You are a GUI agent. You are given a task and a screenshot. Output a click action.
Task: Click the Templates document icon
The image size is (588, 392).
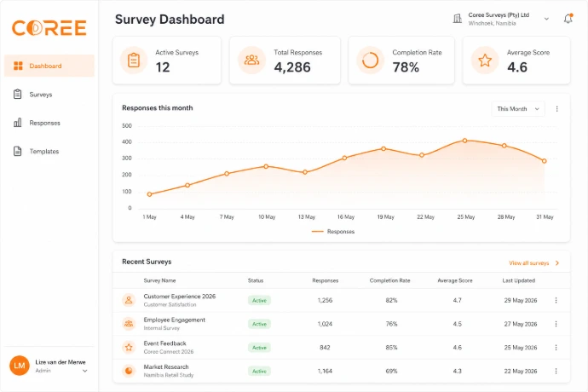[17, 151]
